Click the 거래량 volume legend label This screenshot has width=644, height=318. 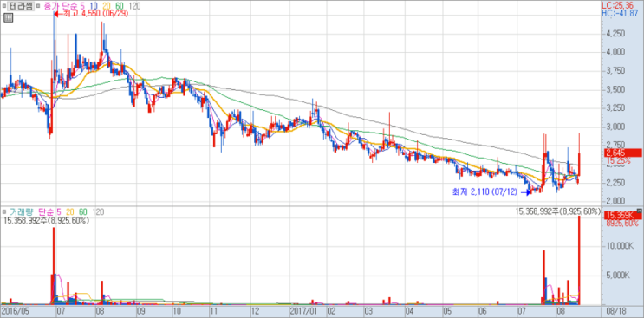pyautogui.click(x=22, y=211)
